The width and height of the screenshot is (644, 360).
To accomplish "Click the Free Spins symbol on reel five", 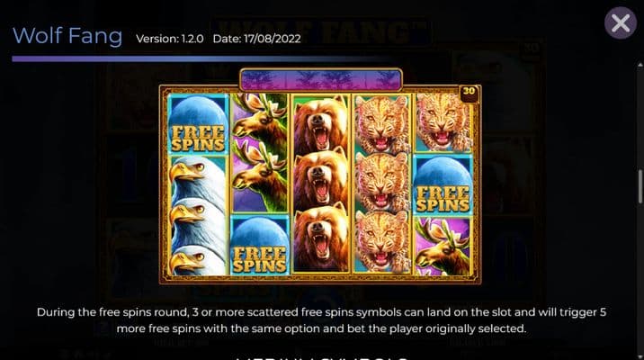I will 443,184.
